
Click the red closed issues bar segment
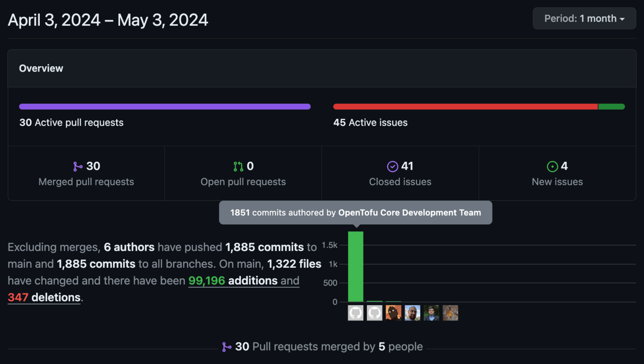[x=466, y=107]
